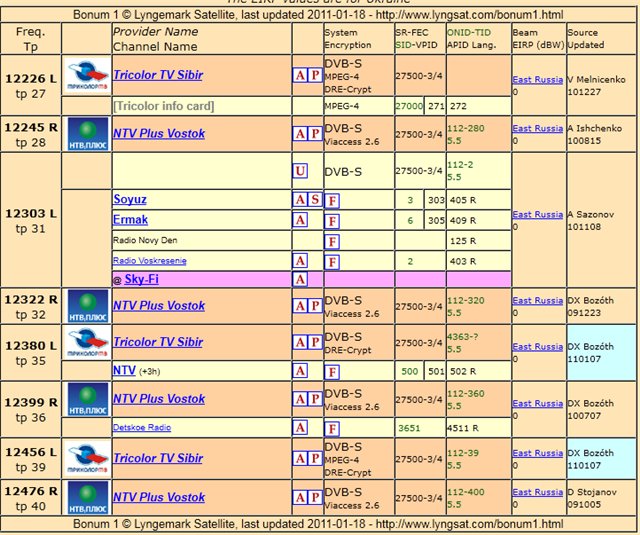The width and height of the screenshot is (640, 535).
Task: Open East Russia beam link for 12245 R
Action: coord(538,128)
